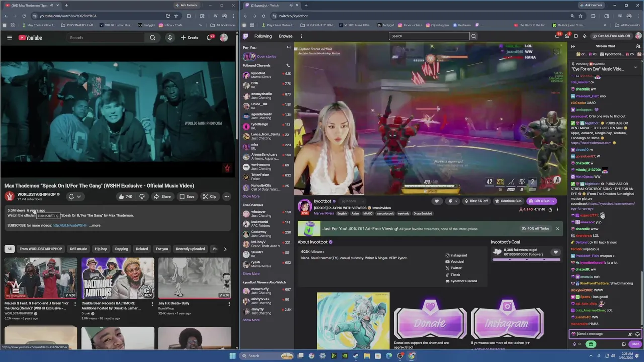Image resolution: width=644 pixels, height=362 pixels.
Task: Open stream options vertical ellipsis
Action: (x=557, y=210)
